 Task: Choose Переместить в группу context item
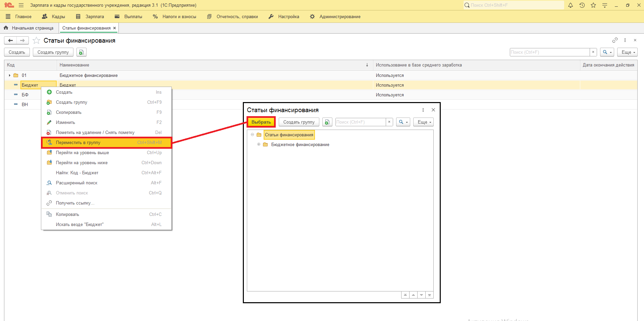(107, 142)
